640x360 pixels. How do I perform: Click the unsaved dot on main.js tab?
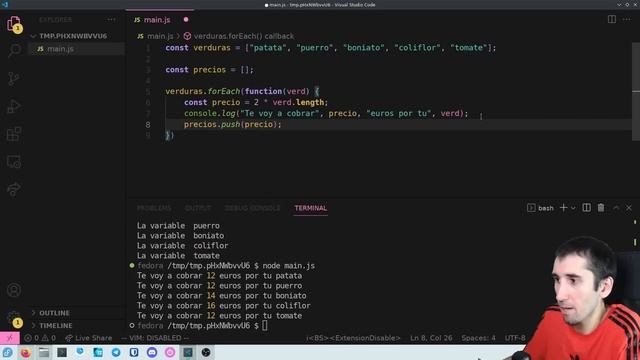point(186,20)
